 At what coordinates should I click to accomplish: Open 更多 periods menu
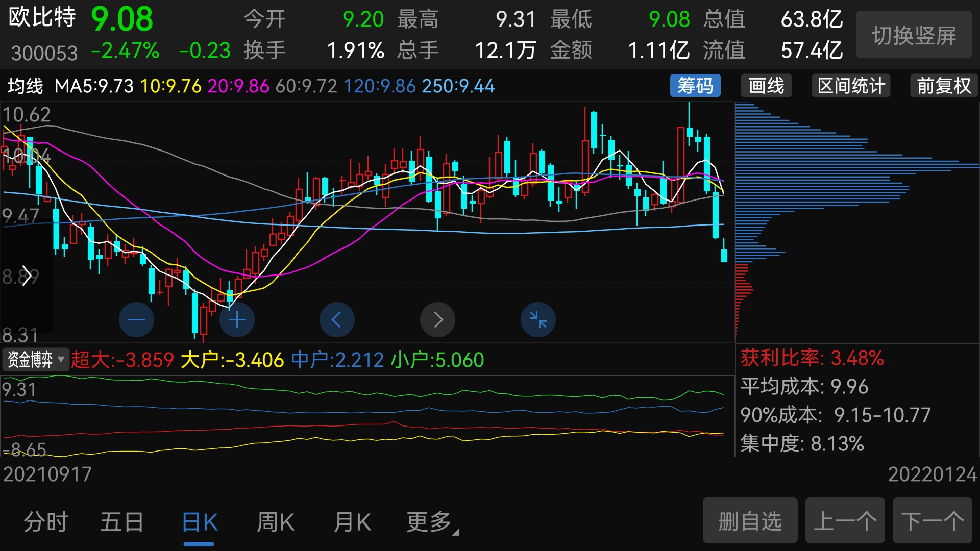point(432,522)
